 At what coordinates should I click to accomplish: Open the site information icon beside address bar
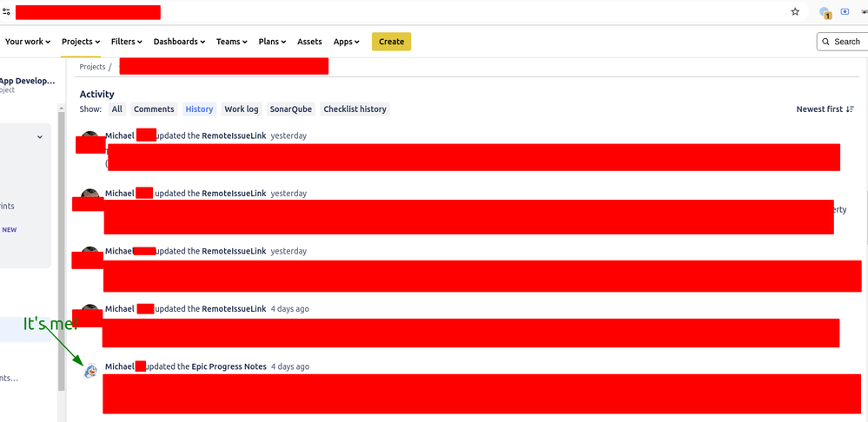6,11
